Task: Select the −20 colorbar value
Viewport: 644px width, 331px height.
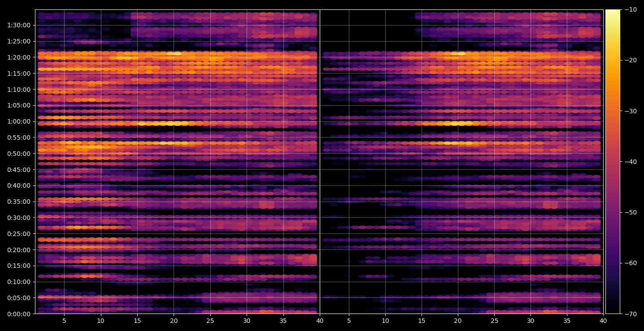Action: coord(631,60)
